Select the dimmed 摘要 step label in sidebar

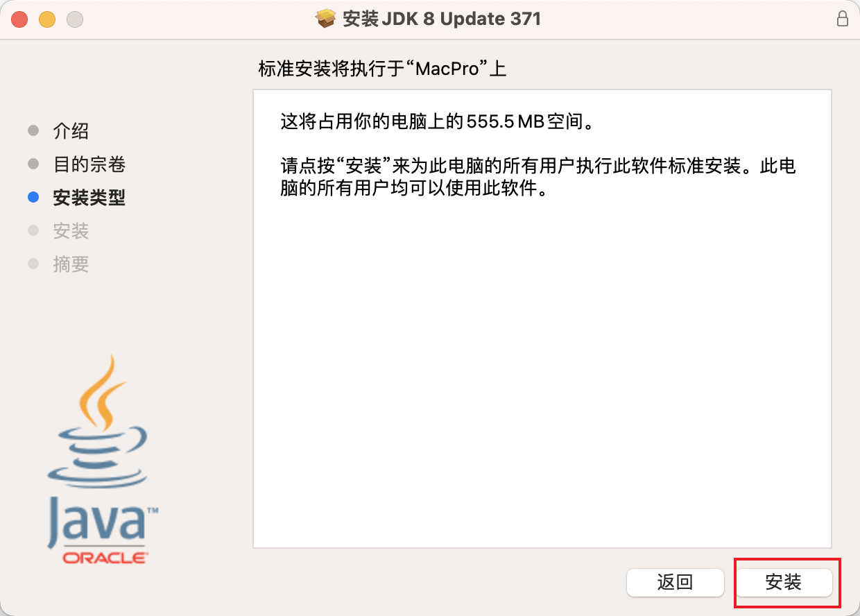click(x=71, y=264)
